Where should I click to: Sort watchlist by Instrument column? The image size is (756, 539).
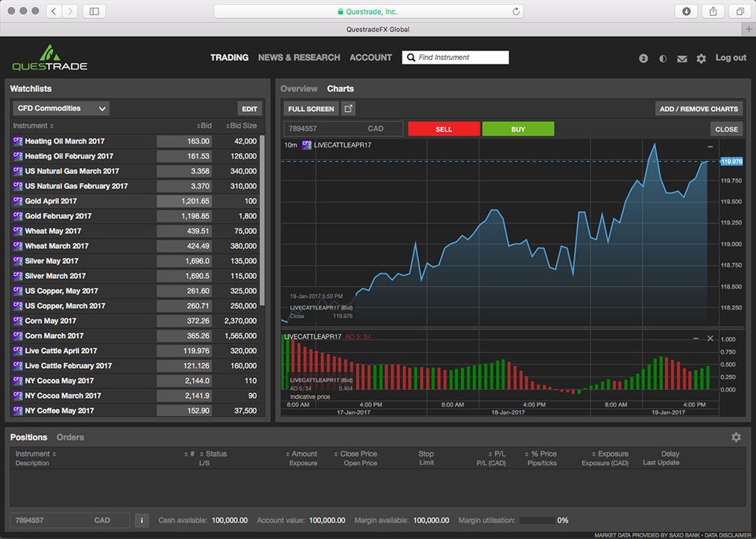(x=33, y=125)
